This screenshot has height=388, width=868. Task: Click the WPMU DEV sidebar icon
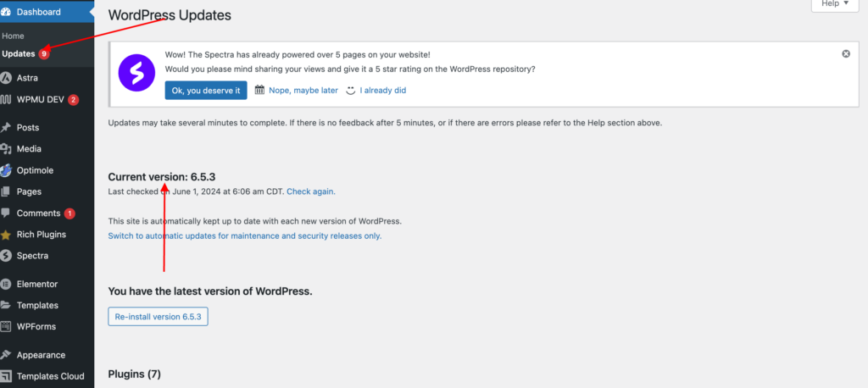(x=6, y=100)
